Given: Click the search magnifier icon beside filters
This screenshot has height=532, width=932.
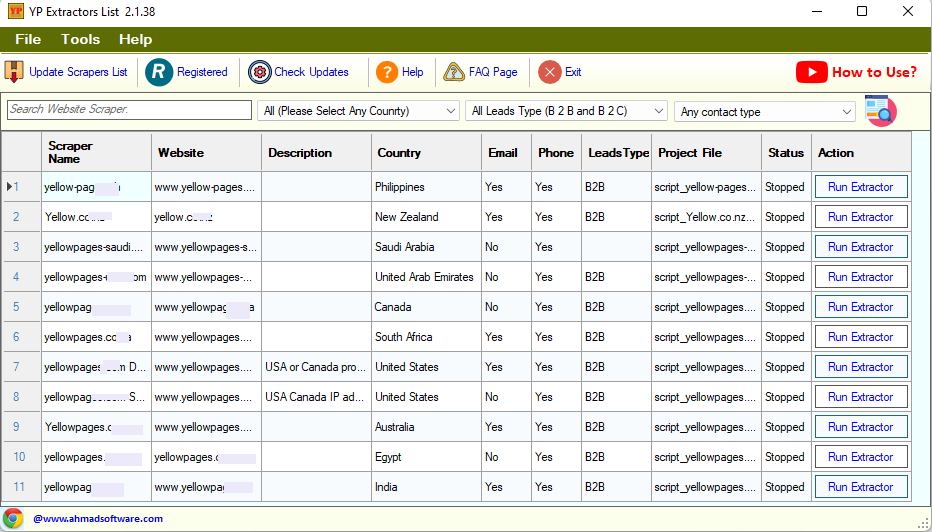Looking at the screenshot, I should tap(880, 111).
